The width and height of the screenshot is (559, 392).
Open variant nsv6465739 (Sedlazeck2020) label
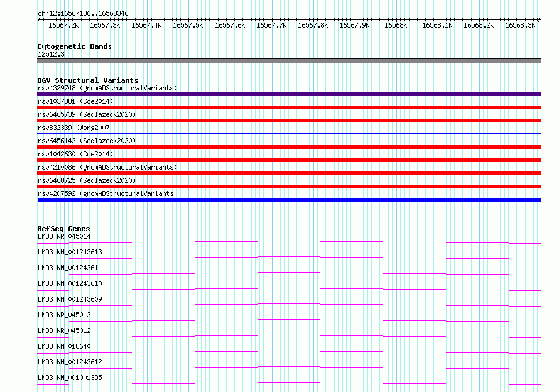pos(87,114)
